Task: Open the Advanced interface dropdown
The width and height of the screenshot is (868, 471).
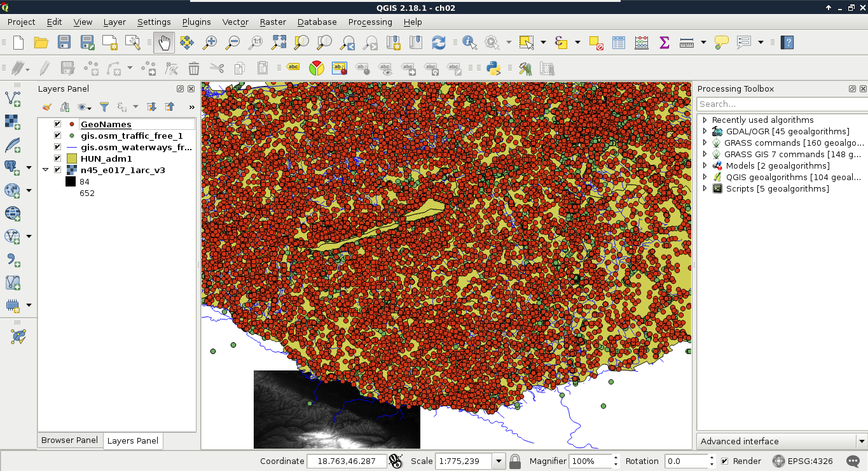Action: coord(861,441)
